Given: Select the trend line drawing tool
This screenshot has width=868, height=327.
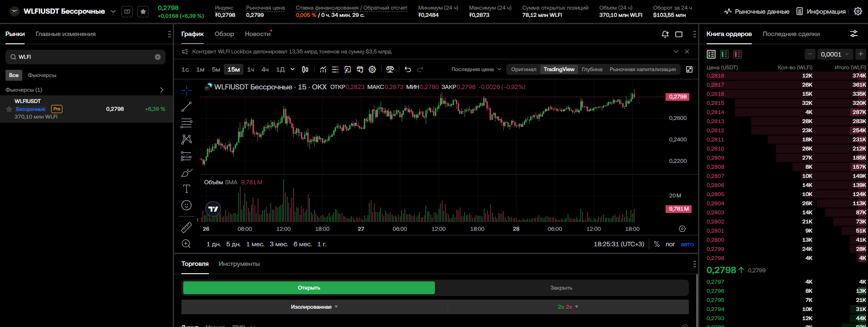Looking at the screenshot, I should coord(186,107).
